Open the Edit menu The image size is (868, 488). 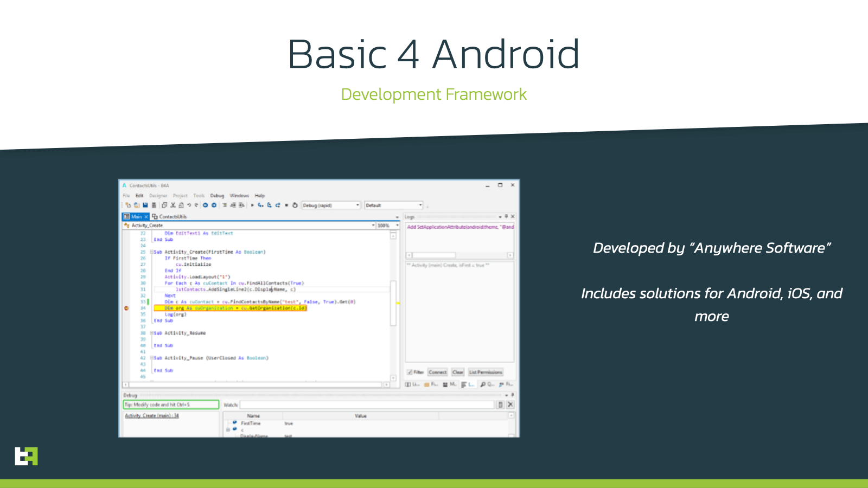pyautogui.click(x=139, y=196)
